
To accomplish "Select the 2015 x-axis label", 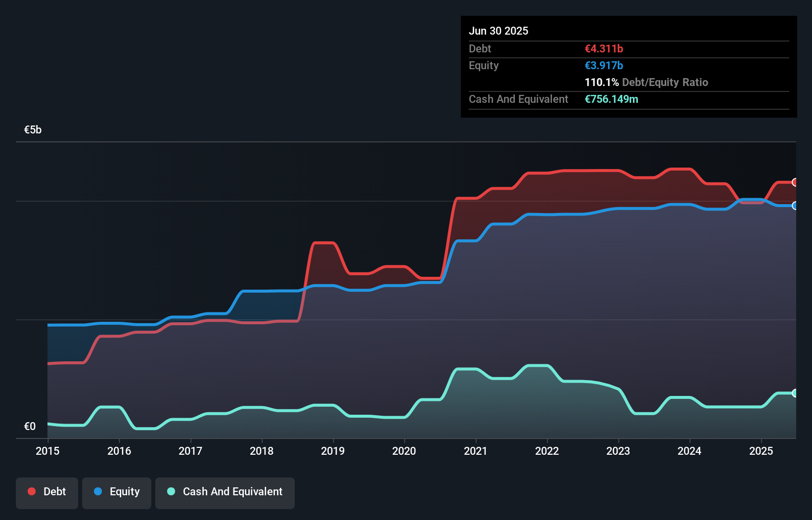I will [x=47, y=451].
